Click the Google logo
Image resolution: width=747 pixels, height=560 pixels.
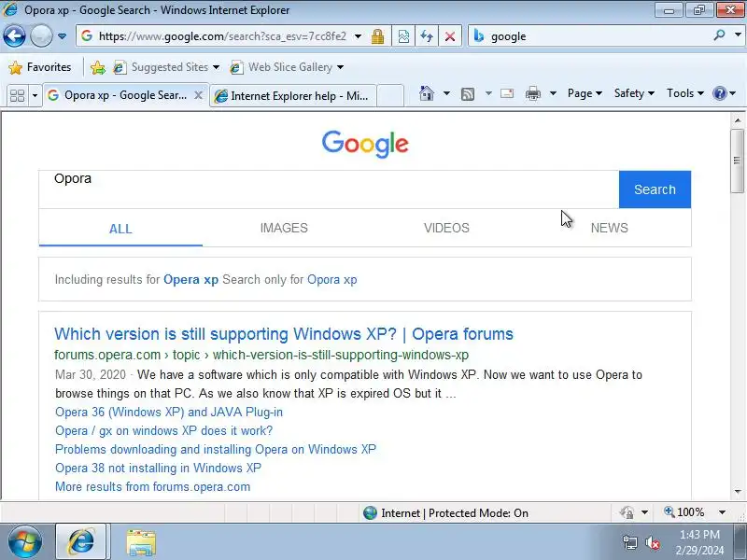click(365, 144)
